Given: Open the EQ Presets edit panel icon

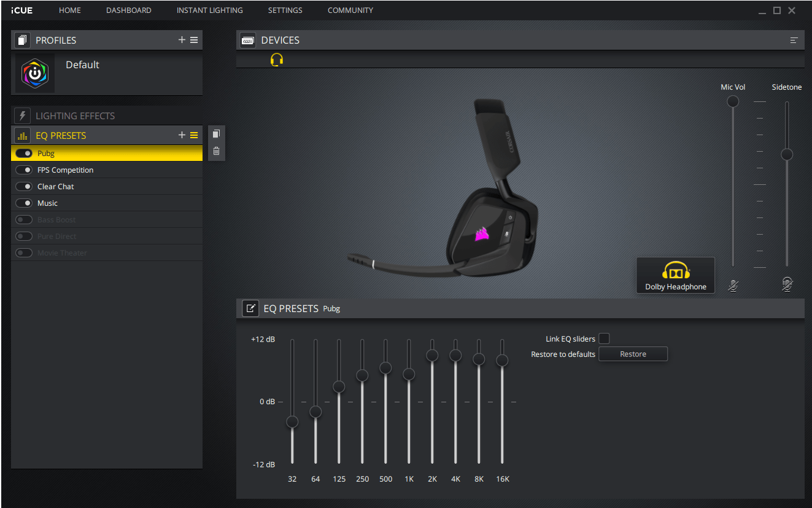Looking at the screenshot, I should click(x=250, y=308).
